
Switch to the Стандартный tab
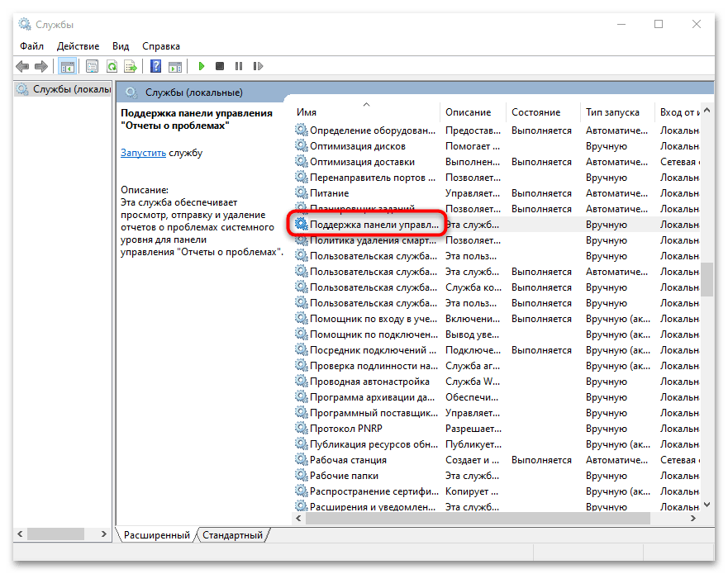point(232,535)
